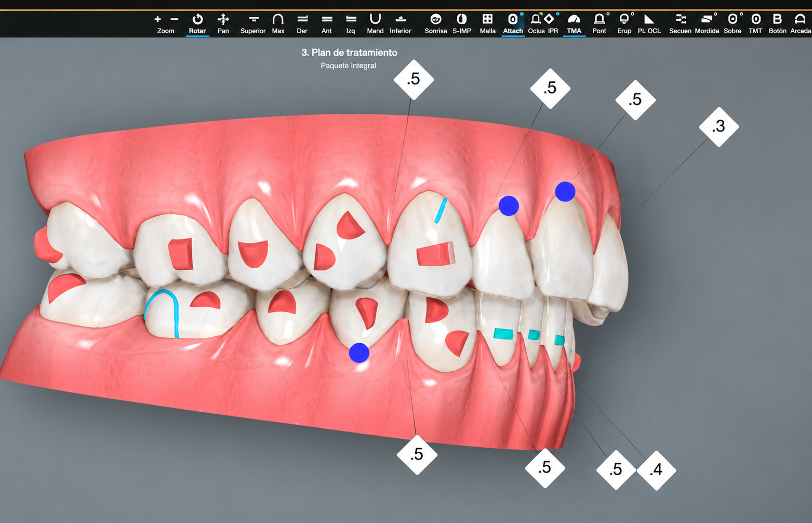Select the Rotar rotate tool
The image size is (812, 523).
197,24
